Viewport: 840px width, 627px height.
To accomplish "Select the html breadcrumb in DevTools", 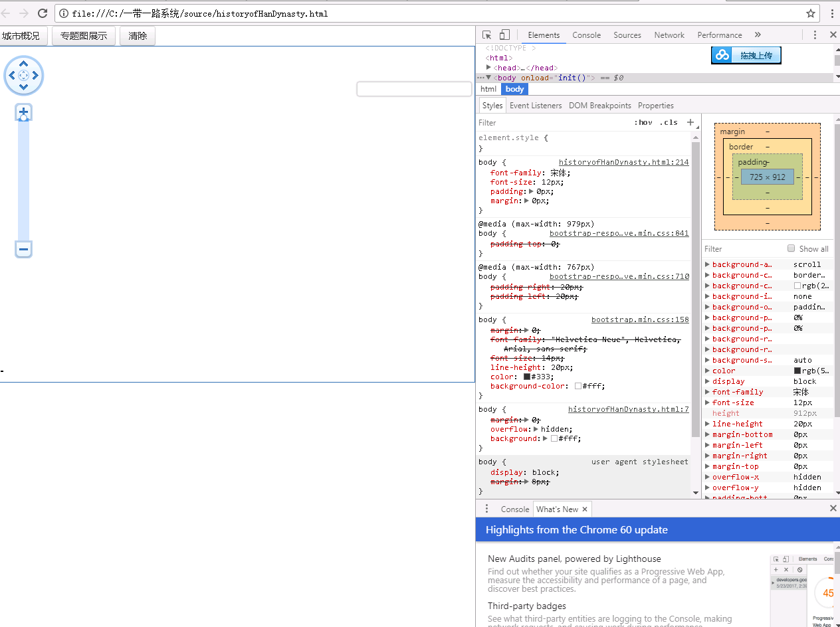I will 488,89.
